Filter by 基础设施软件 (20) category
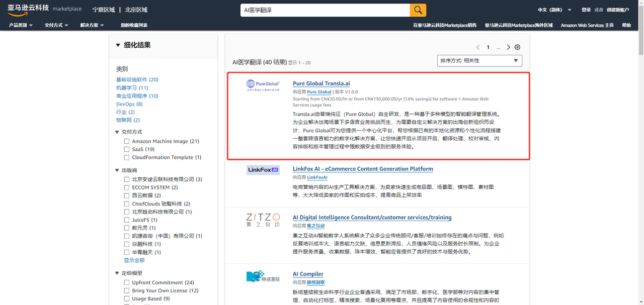Viewport: 644px width, 305px height. pos(137,79)
